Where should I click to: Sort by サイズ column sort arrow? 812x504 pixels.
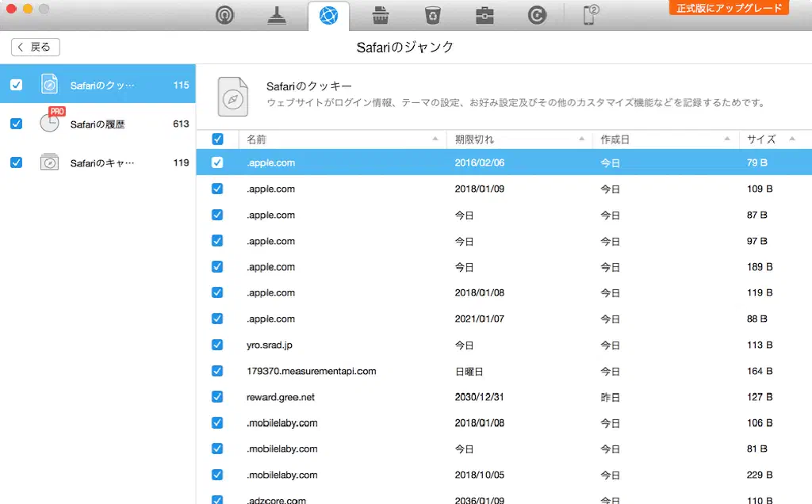(791, 139)
